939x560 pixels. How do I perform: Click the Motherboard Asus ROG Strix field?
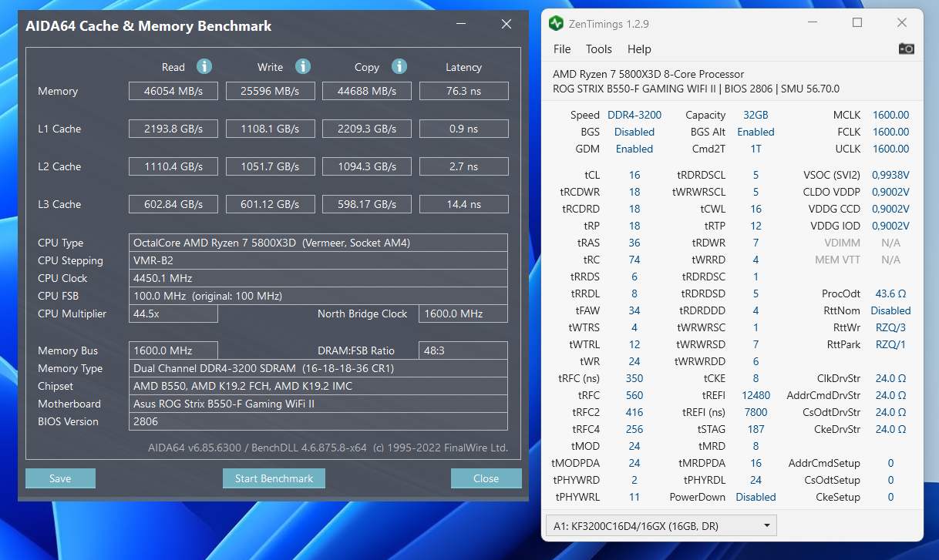tap(318, 404)
